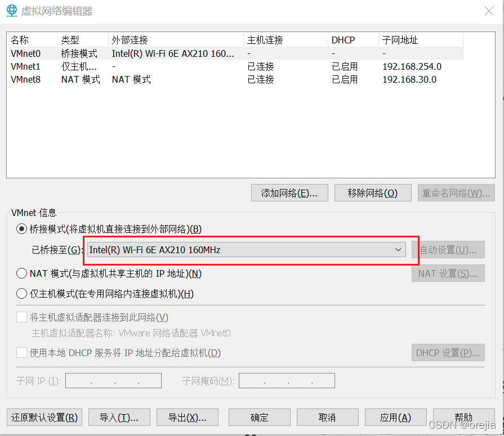Click 导出(X)... button
This screenshot has height=436, width=504.
(188, 417)
